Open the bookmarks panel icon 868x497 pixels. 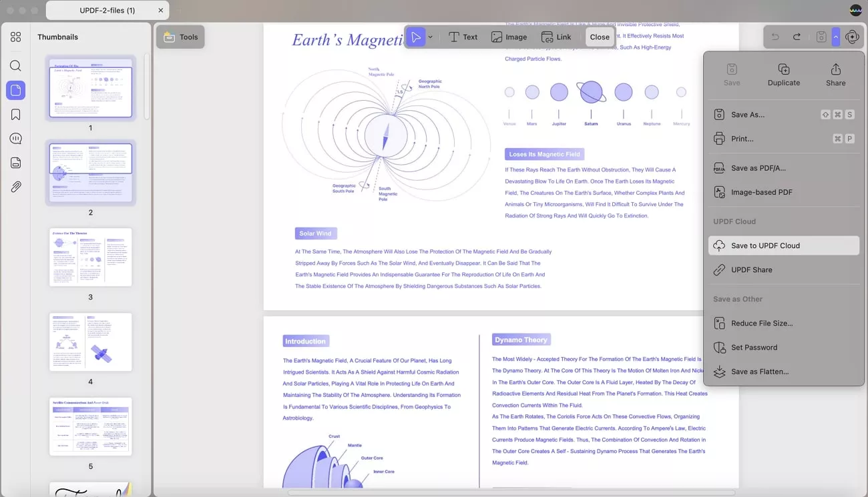[x=15, y=115]
